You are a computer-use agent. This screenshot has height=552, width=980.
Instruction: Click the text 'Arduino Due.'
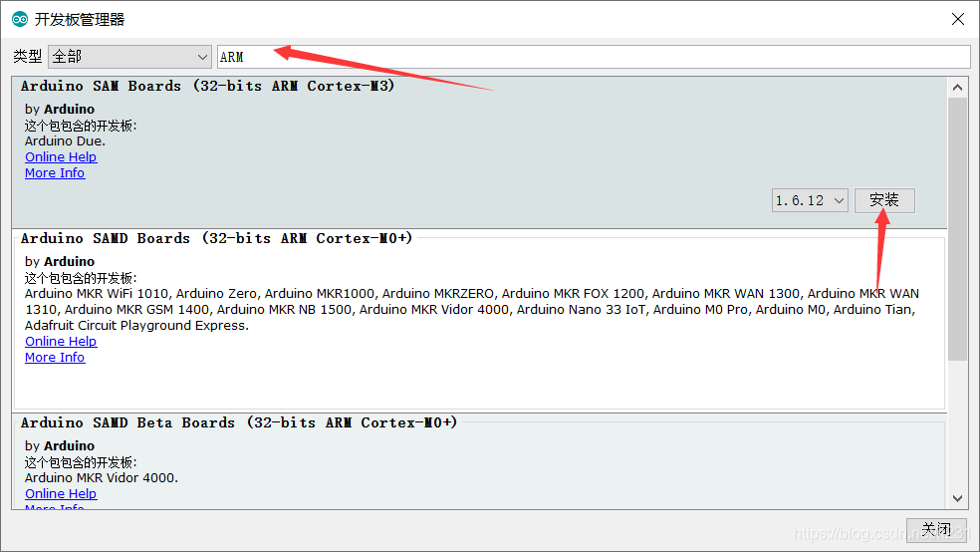65,141
